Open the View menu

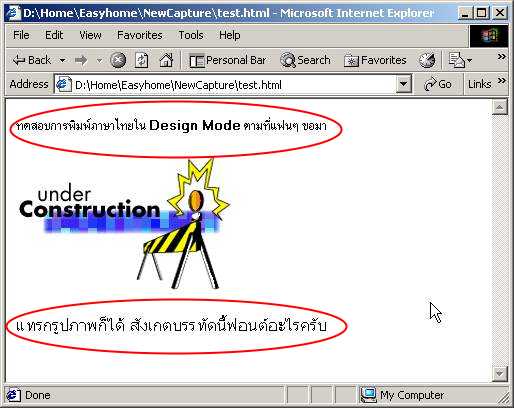90,35
